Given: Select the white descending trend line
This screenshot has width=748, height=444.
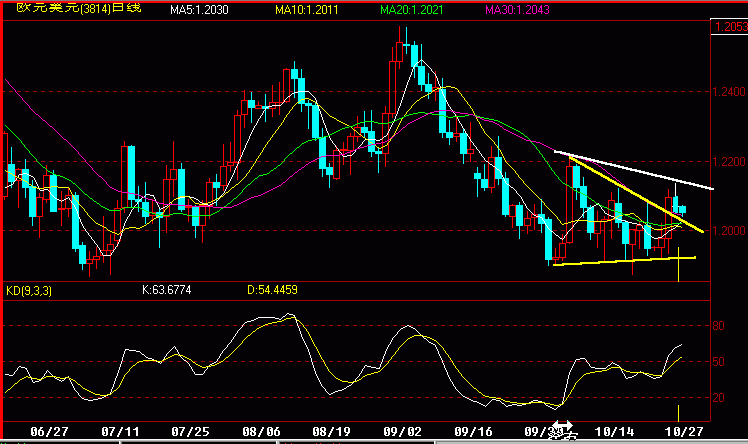Looking at the screenshot, I should (x=634, y=170).
